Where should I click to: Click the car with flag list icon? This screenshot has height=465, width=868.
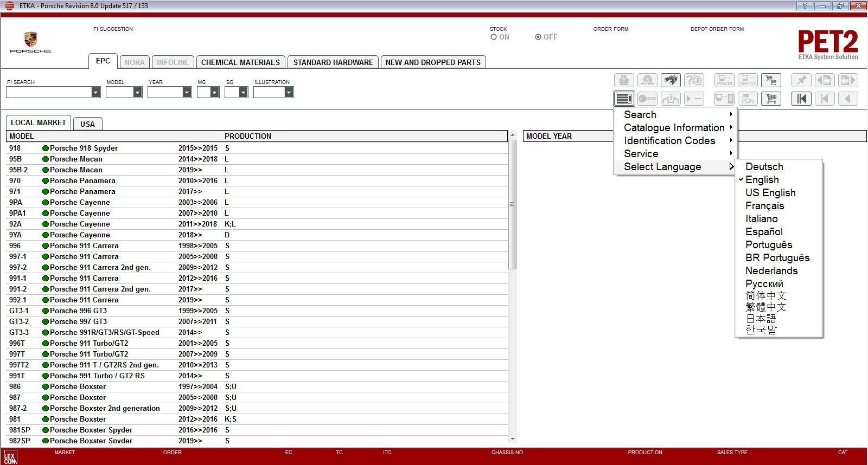click(x=748, y=99)
